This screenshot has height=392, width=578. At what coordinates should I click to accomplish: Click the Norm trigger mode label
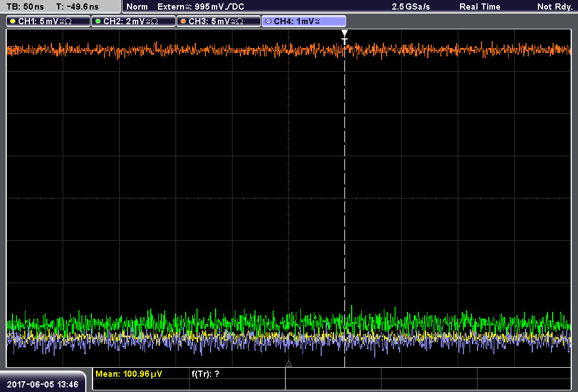coord(137,7)
